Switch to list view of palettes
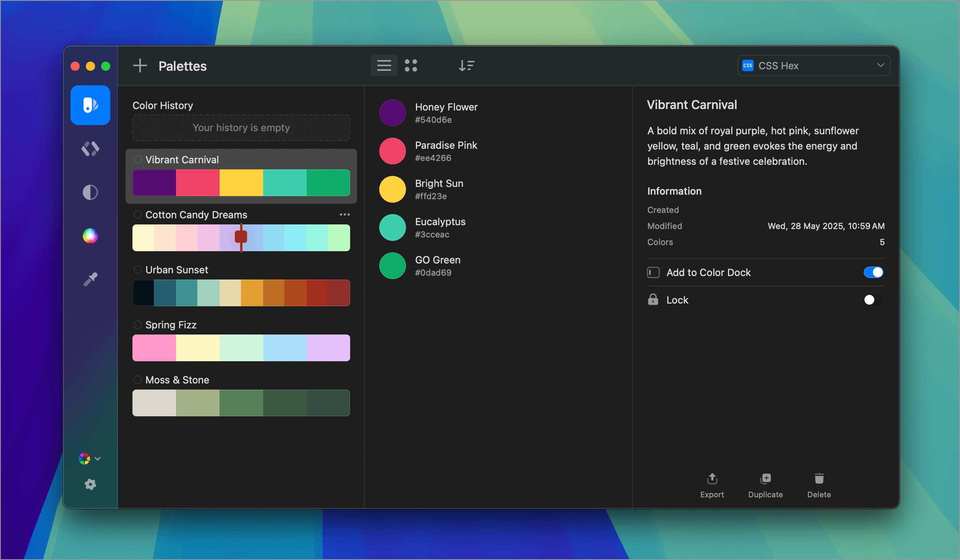The width and height of the screenshot is (960, 560). [384, 65]
